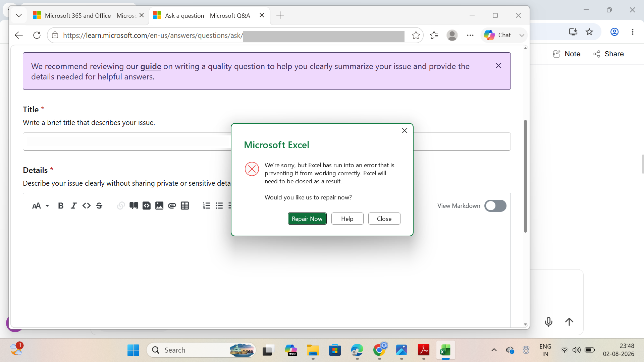
Task: Refresh the current page
Action: coord(37,35)
